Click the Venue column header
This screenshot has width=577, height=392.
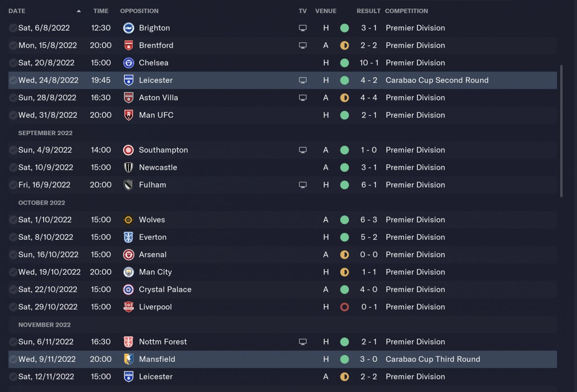point(325,11)
